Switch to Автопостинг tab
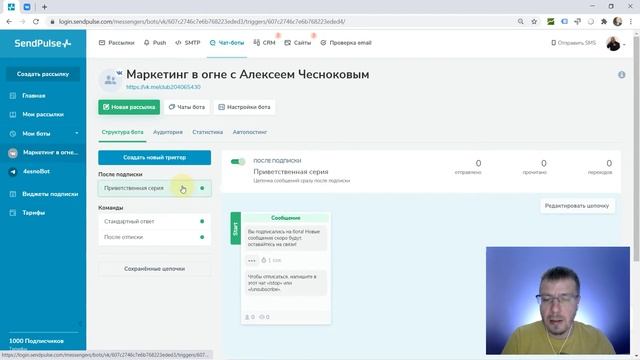The height and width of the screenshot is (360, 640). (250, 132)
